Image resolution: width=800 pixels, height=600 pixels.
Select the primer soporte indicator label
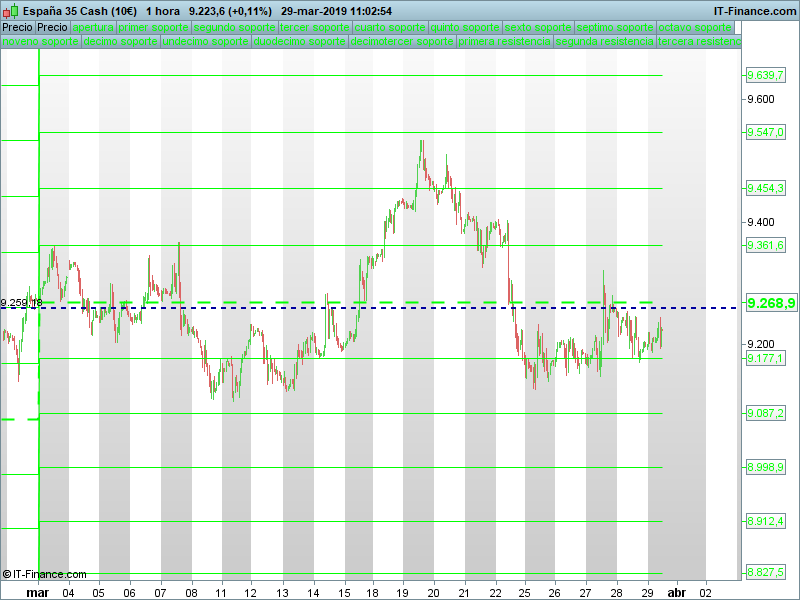tap(154, 28)
